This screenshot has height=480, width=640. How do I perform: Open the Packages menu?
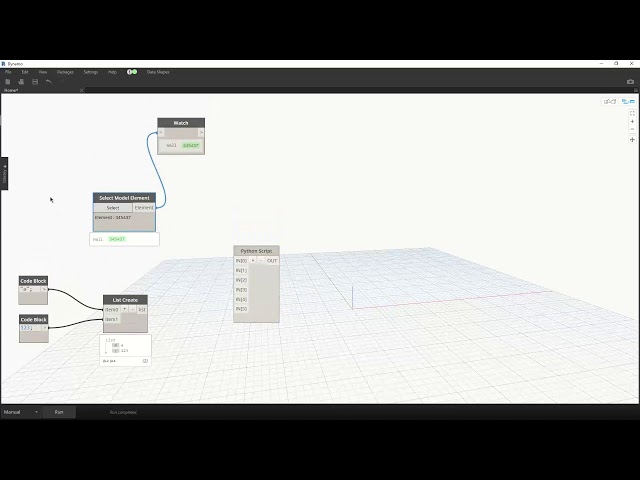[65, 72]
